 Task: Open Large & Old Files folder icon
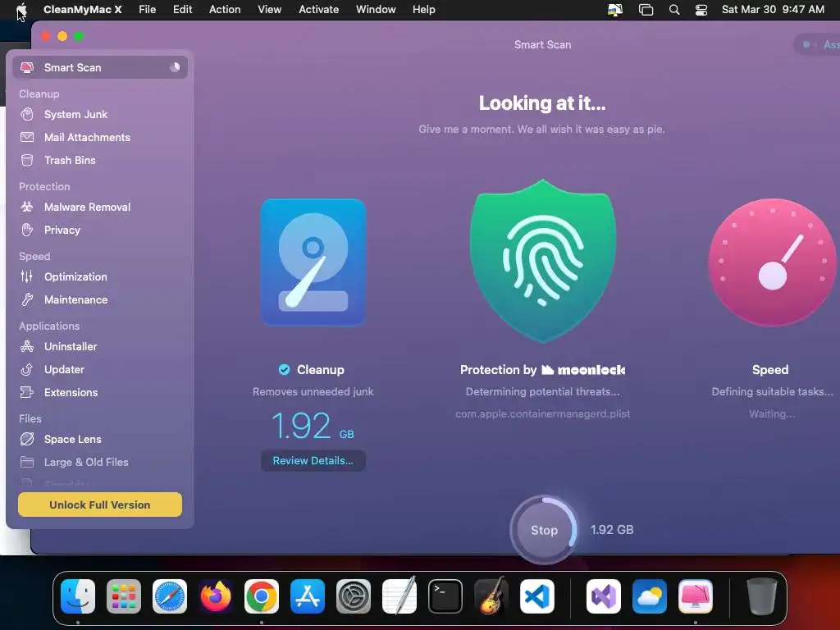pyautogui.click(x=27, y=462)
